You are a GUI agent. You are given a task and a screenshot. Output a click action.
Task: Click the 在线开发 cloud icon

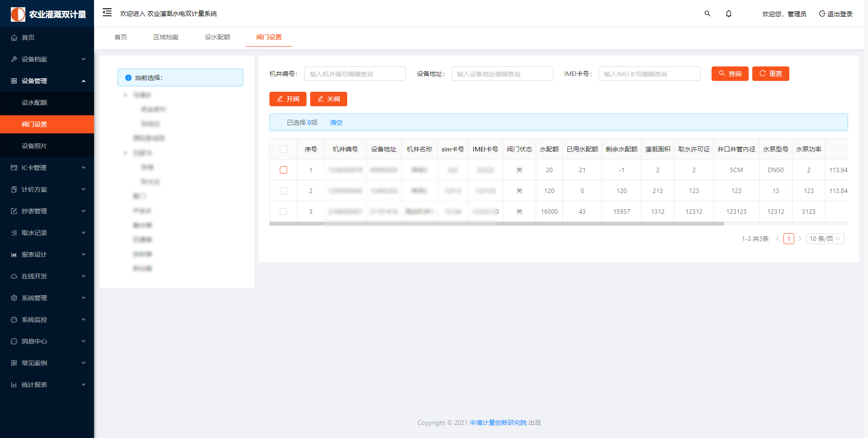coord(14,276)
